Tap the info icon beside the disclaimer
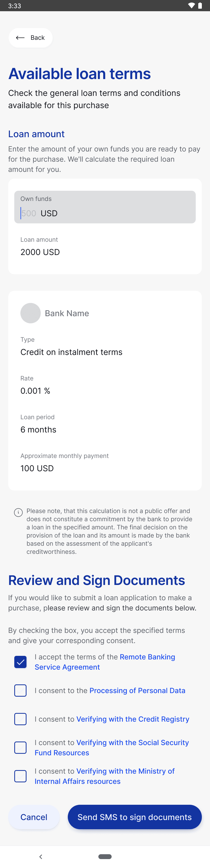The image size is (210, 868). coord(18,513)
